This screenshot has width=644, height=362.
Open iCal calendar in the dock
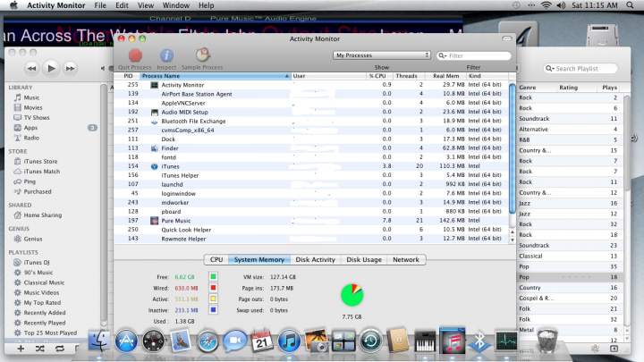tap(262, 341)
